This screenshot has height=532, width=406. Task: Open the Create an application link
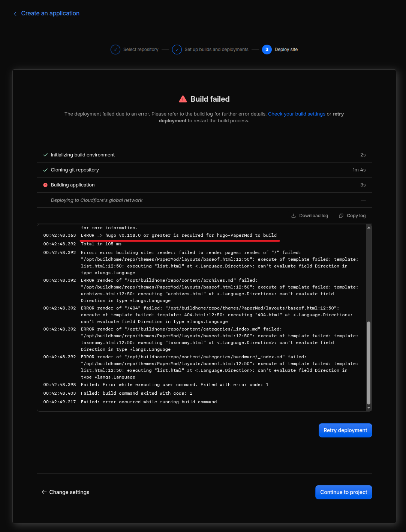pyautogui.click(x=50, y=14)
